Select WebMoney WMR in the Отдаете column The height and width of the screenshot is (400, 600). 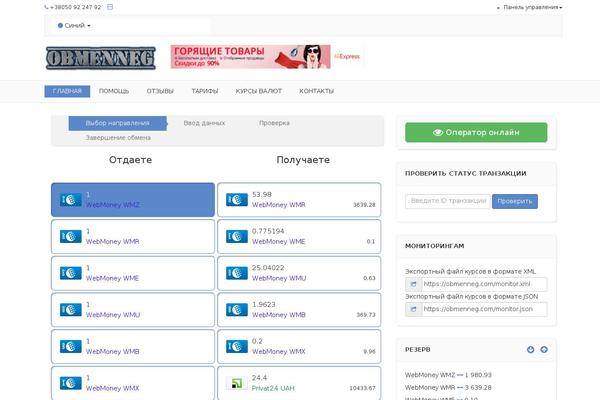pyautogui.click(x=133, y=237)
